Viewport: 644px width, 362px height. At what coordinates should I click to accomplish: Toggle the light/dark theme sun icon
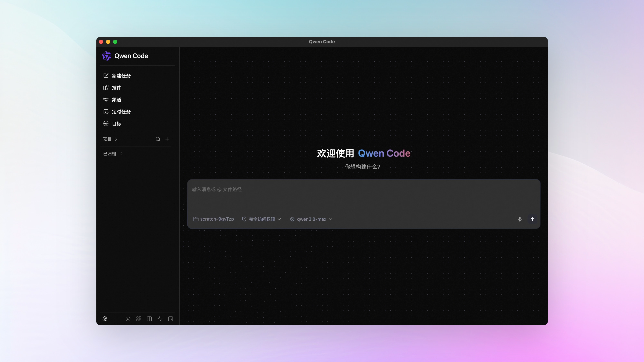128,319
